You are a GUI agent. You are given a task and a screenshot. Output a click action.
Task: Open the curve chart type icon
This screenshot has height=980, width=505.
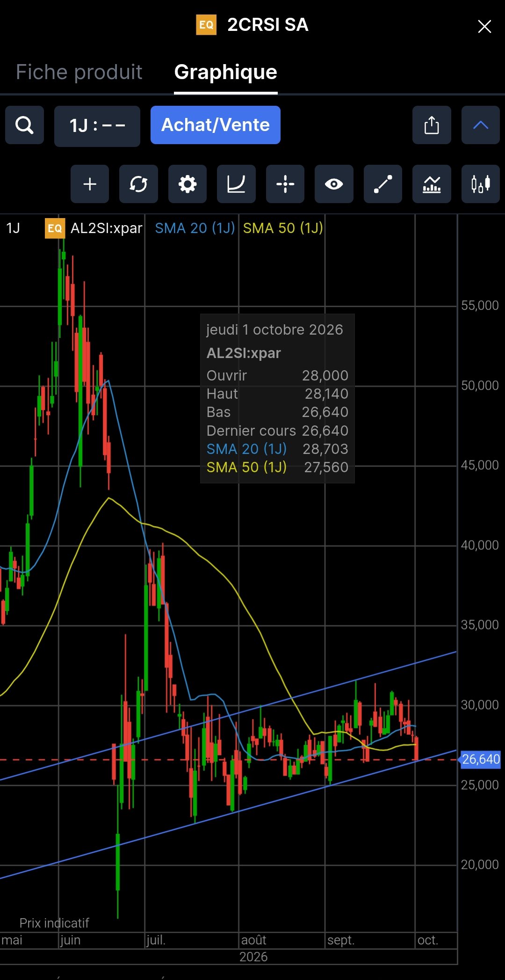[x=236, y=184]
